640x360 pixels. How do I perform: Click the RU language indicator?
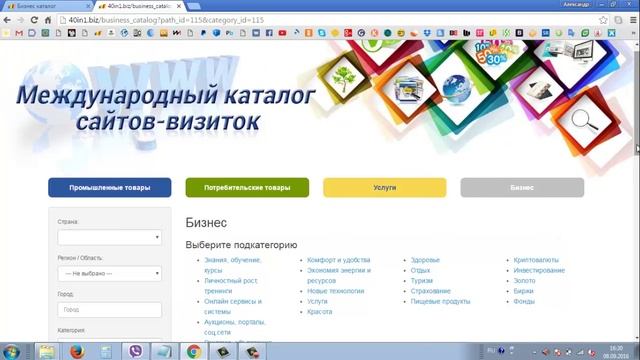pyautogui.click(x=491, y=351)
